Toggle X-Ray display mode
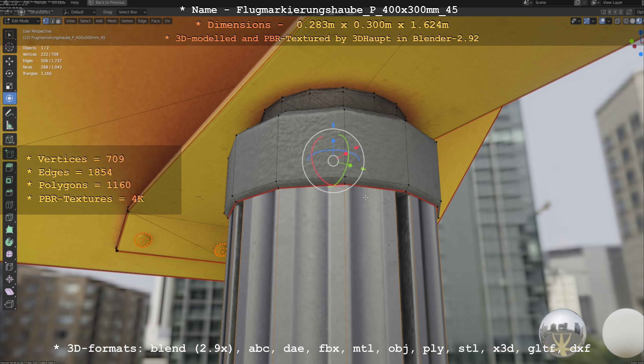Image resolution: width=644 pixels, height=364 pixels. (x=617, y=21)
